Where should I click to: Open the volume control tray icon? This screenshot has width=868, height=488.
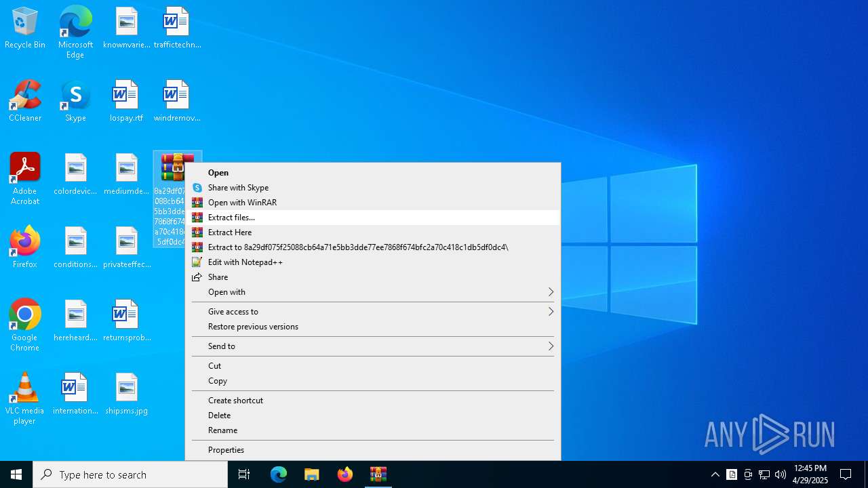tap(781, 474)
